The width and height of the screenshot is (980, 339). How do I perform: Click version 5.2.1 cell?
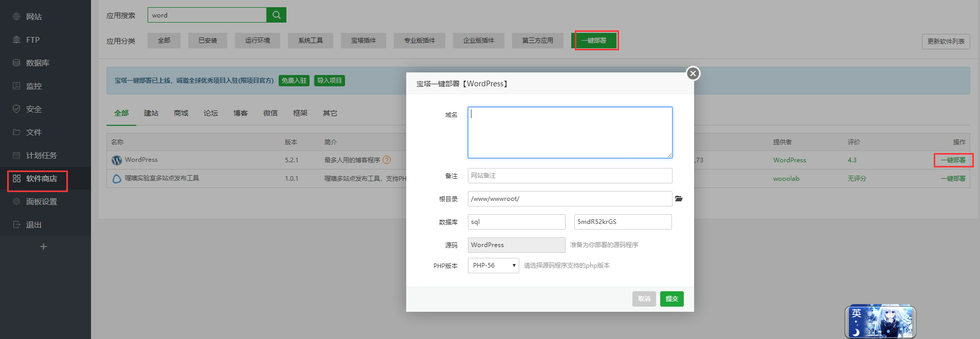[x=292, y=160]
